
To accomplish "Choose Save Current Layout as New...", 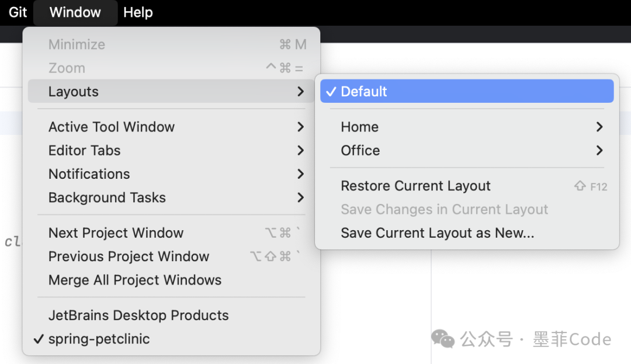I will 437,233.
